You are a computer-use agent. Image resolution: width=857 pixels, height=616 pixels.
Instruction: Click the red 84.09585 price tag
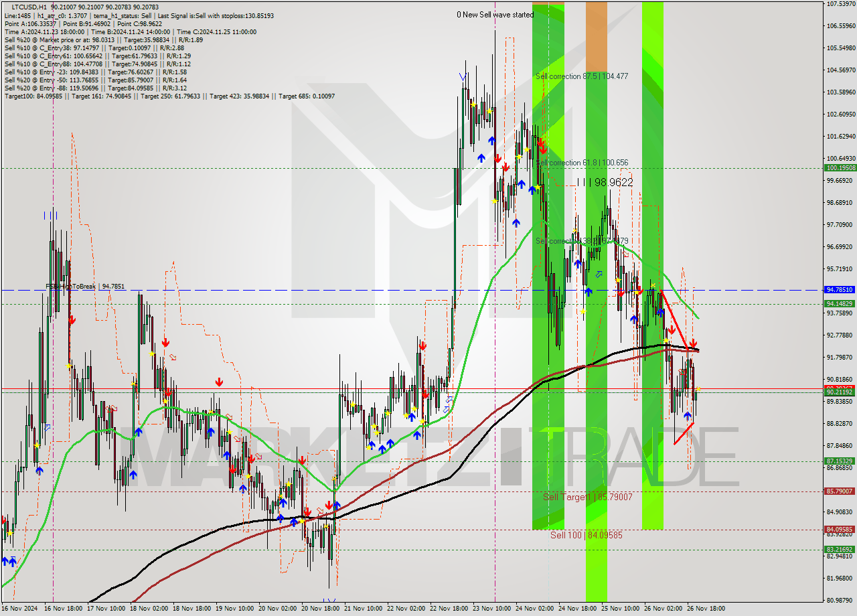[840, 529]
